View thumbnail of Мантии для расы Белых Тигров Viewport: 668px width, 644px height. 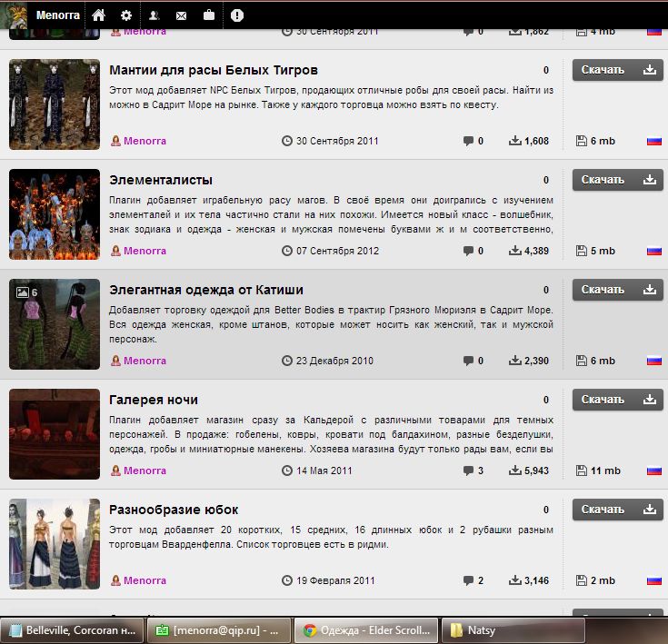tap(55, 104)
